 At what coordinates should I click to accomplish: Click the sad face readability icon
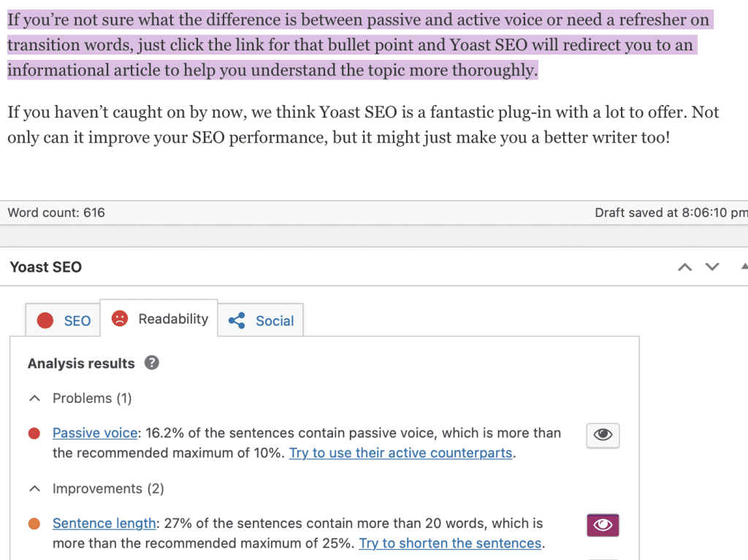click(120, 318)
